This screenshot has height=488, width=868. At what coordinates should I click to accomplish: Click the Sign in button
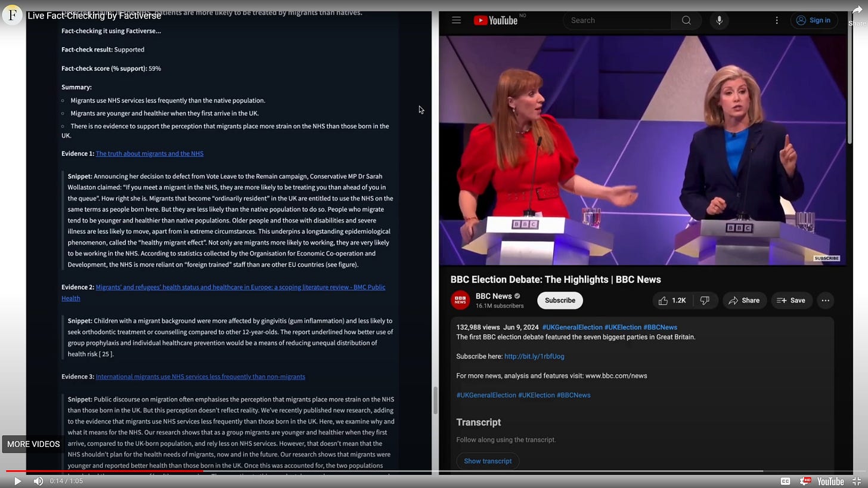pos(814,20)
